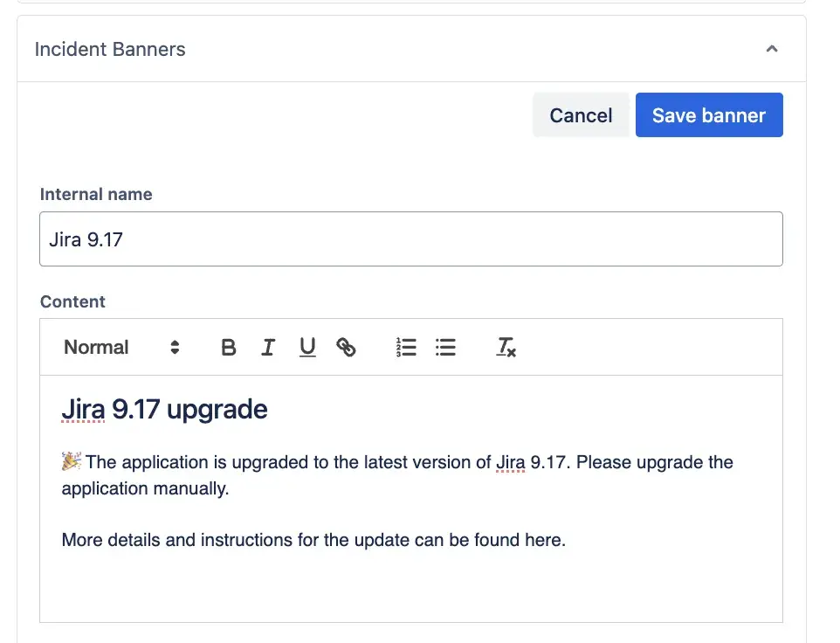The width and height of the screenshot is (840, 643).
Task: Start a numbered list
Action: coord(406,348)
